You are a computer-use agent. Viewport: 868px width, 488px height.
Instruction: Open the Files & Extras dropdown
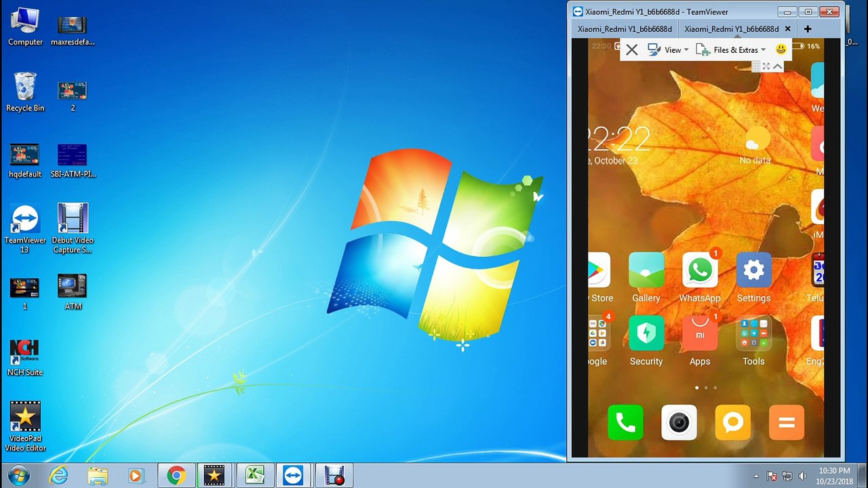(731, 49)
